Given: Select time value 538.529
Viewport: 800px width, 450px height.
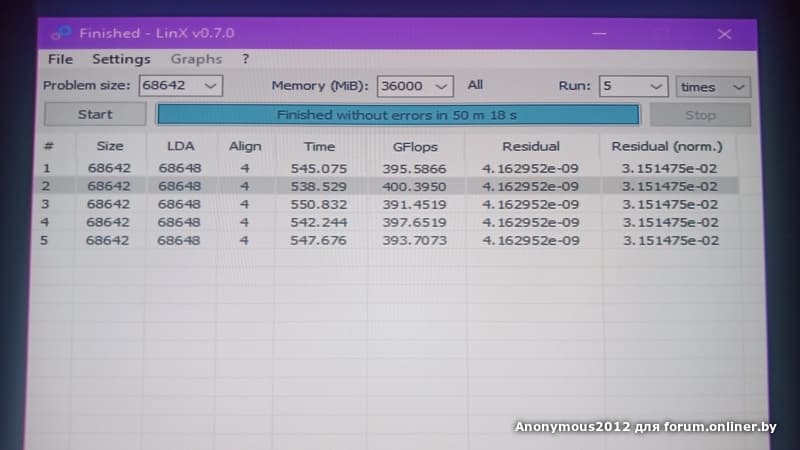Looking at the screenshot, I should (x=318, y=187).
